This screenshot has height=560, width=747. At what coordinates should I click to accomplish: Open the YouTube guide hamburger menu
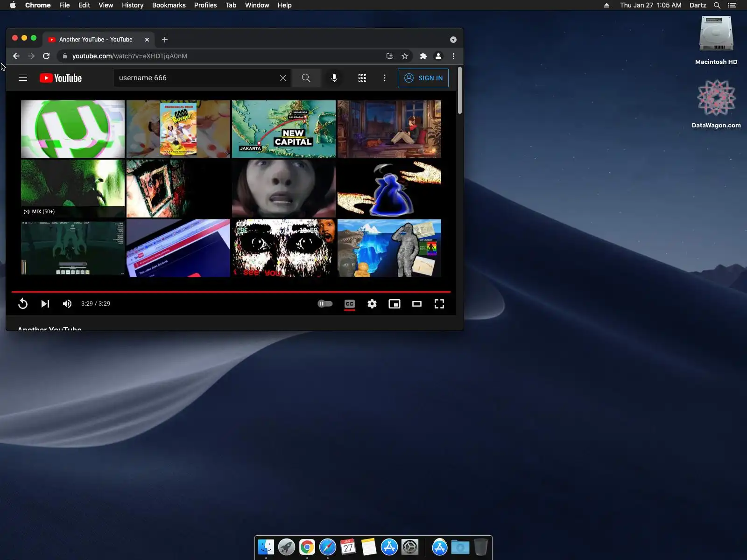pos(23,78)
